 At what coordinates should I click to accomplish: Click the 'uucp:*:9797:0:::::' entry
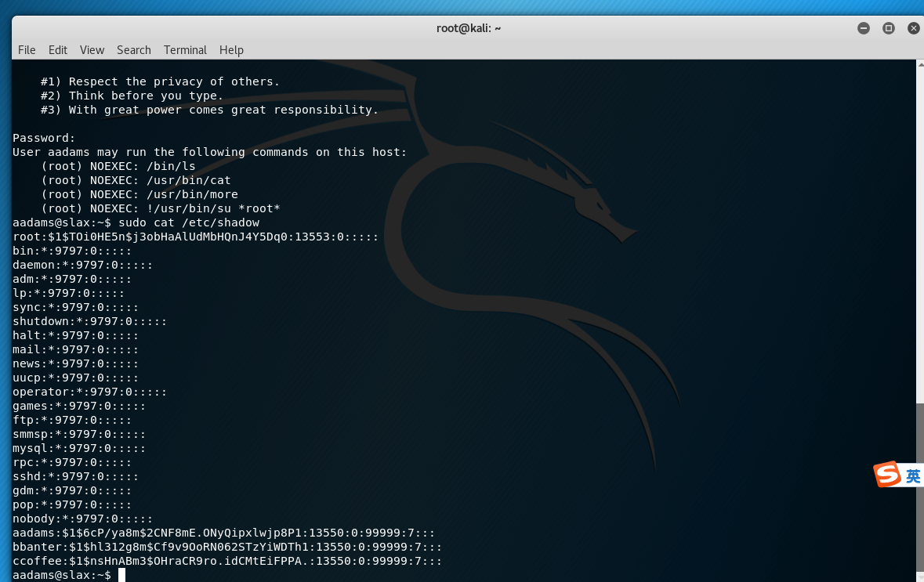click(75, 378)
